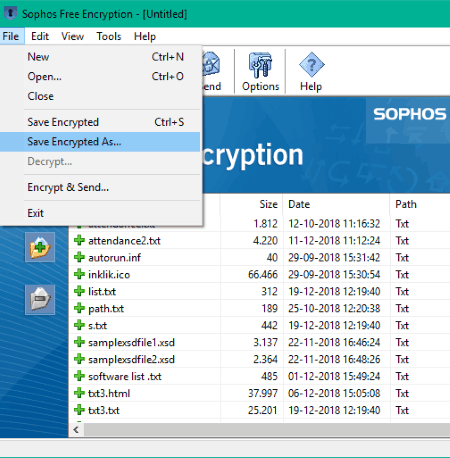Open the View menu
Screen dimensions: 450x458
tap(72, 36)
